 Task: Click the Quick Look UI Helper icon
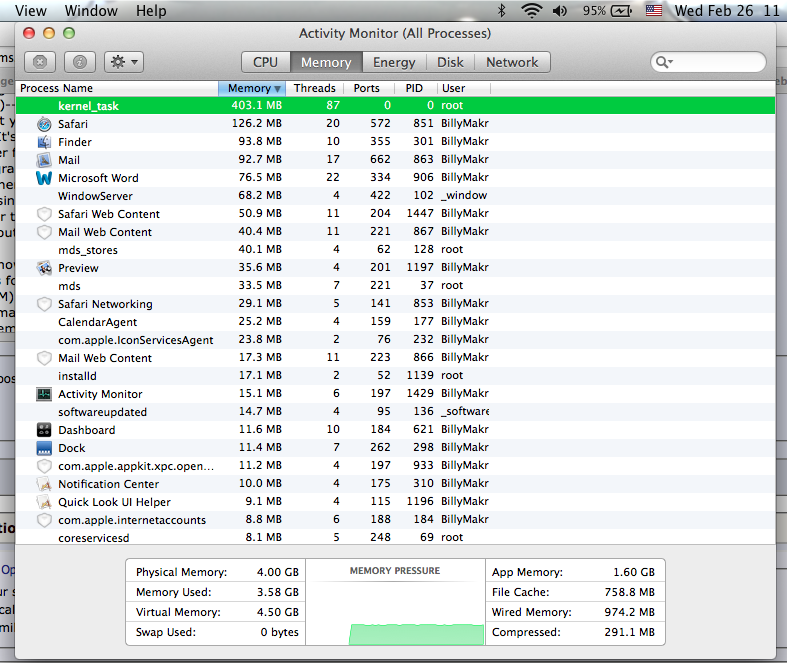44,502
